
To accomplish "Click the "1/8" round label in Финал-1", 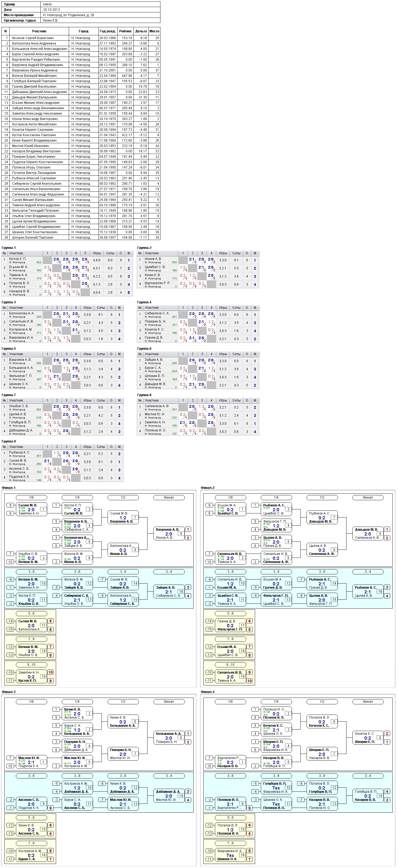I will point(31,497).
